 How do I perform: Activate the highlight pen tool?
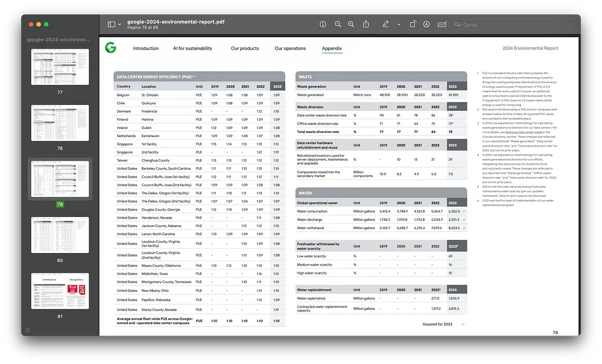(385, 24)
